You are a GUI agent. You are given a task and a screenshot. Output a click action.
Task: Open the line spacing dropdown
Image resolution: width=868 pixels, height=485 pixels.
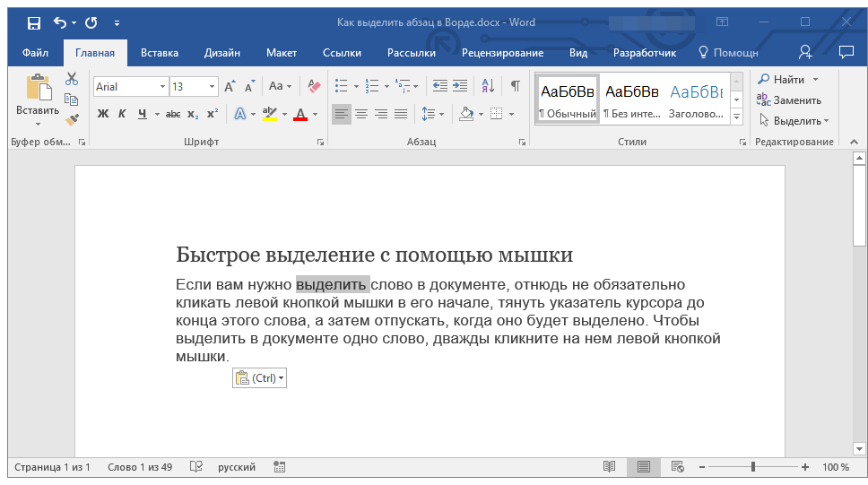point(432,114)
